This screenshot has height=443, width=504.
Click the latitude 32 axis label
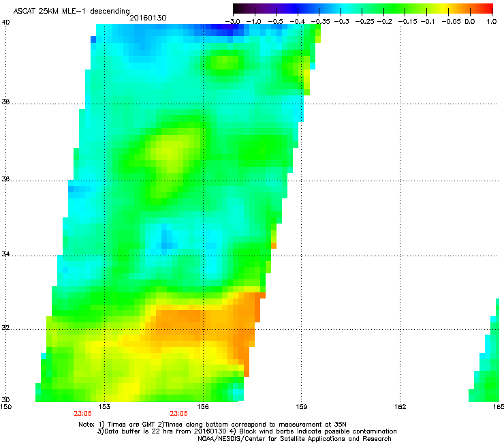click(x=5, y=328)
